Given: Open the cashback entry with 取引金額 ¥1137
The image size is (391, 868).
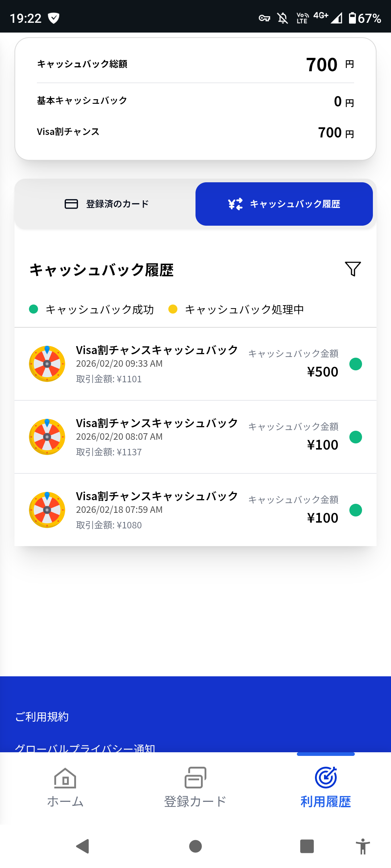Looking at the screenshot, I should [x=195, y=437].
